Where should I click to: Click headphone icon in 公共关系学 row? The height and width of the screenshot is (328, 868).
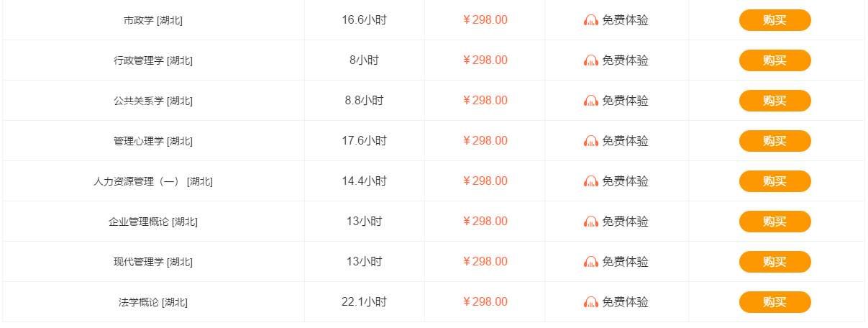tap(591, 101)
